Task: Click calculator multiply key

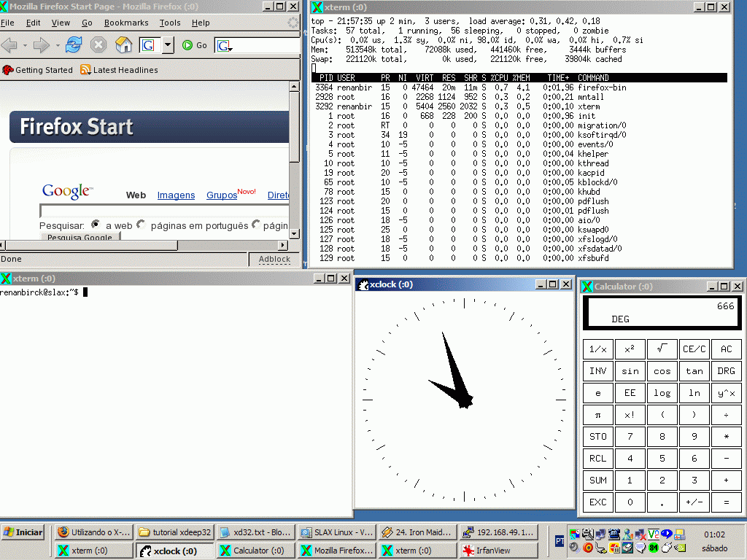Action: point(727,437)
